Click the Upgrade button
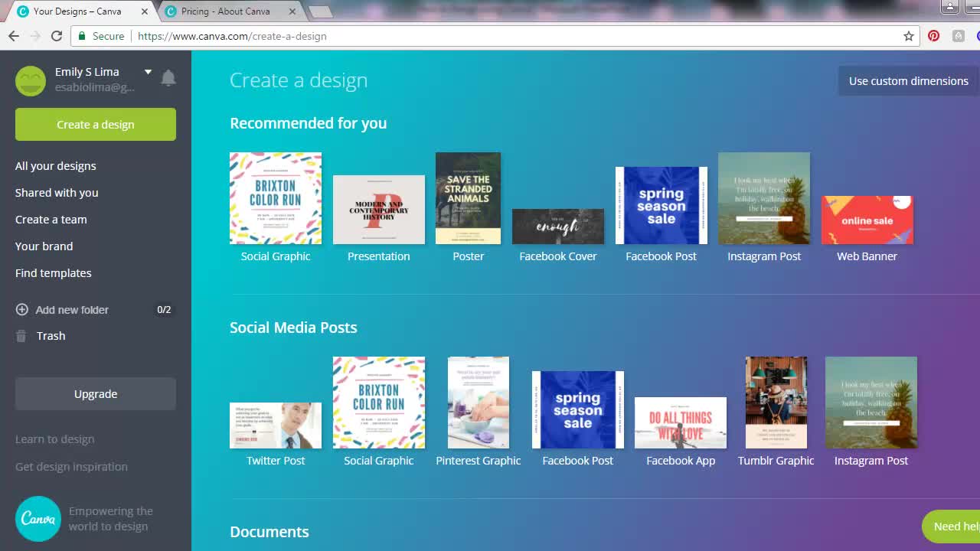Image resolution: width=980 pixels, height=551 pixels. [96, 394]
